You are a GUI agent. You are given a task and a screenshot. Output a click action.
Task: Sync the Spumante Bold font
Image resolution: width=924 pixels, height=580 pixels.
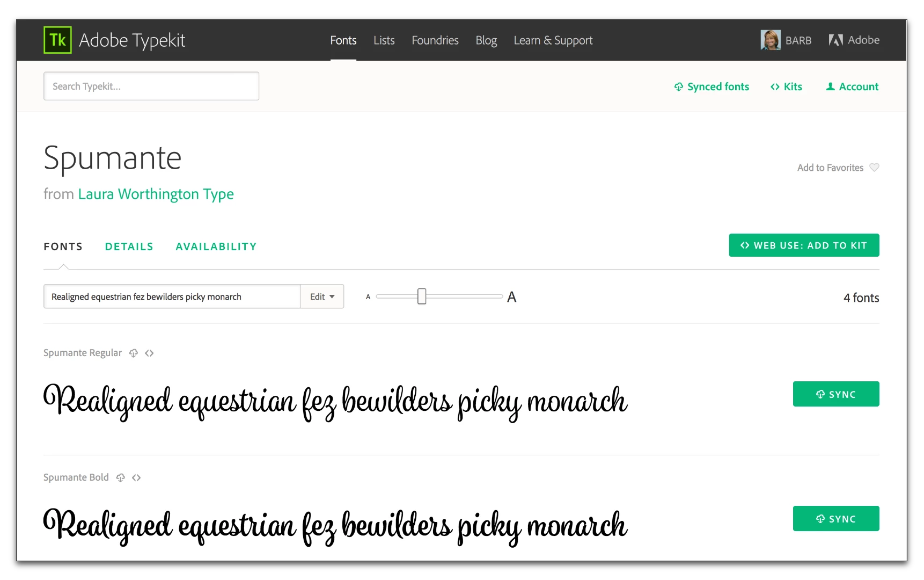836,519
